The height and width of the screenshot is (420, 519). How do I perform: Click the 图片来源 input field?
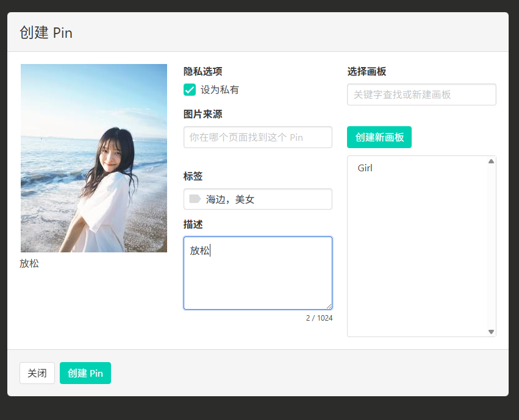[258, 137]
